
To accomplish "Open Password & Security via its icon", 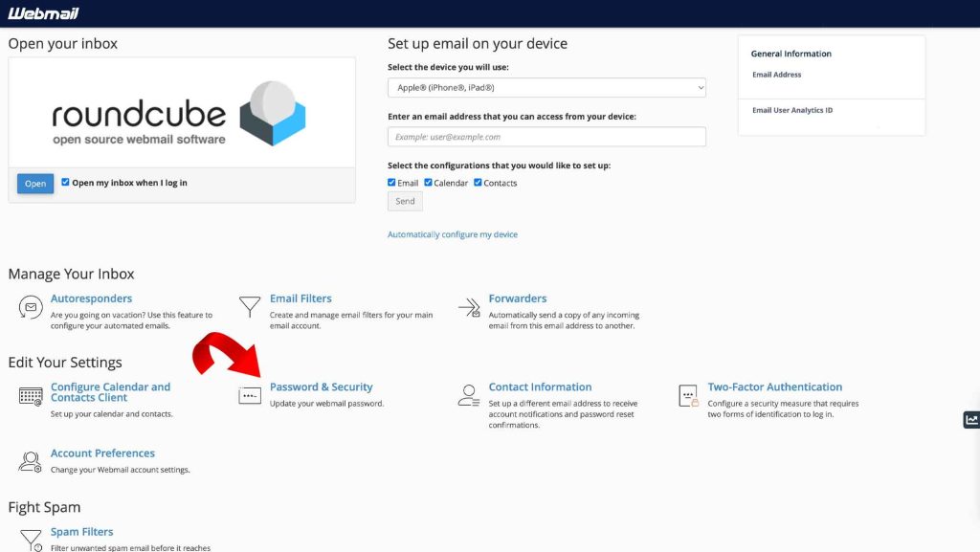I will (x=250, y=394).
